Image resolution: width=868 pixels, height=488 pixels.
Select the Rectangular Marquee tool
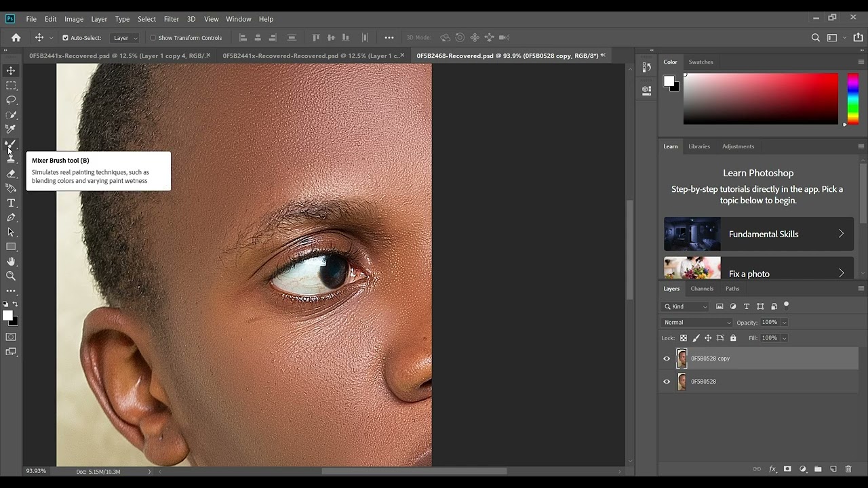tap(11, 85)
